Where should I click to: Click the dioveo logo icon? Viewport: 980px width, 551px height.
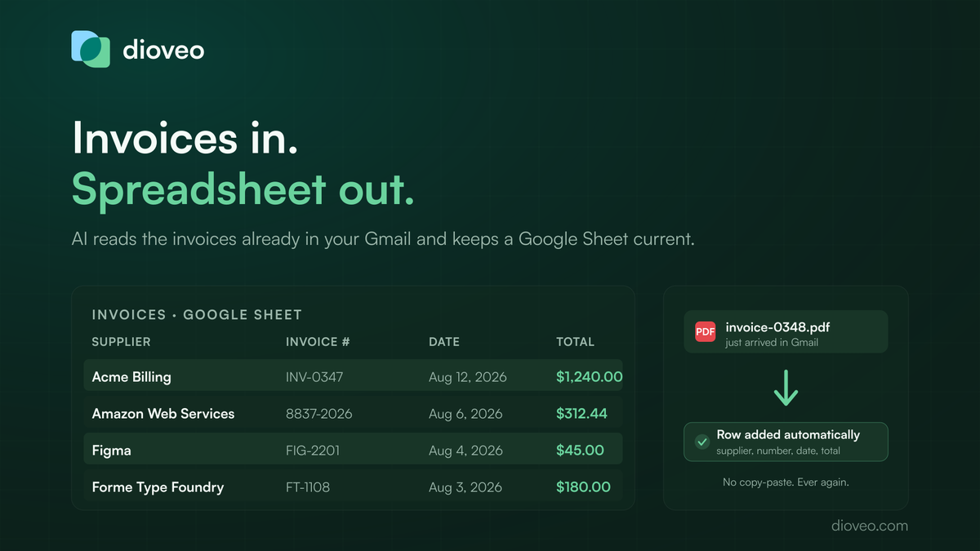coord(91,49)
